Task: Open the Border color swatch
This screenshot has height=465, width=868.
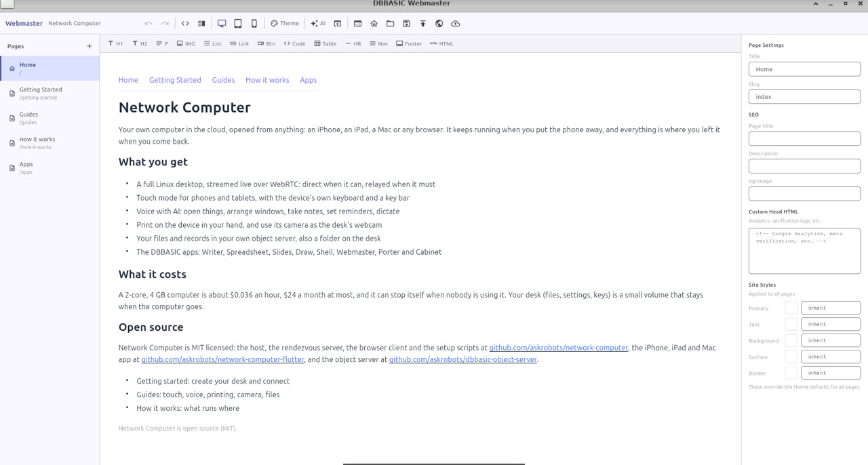Action: (x=791, y=373)
